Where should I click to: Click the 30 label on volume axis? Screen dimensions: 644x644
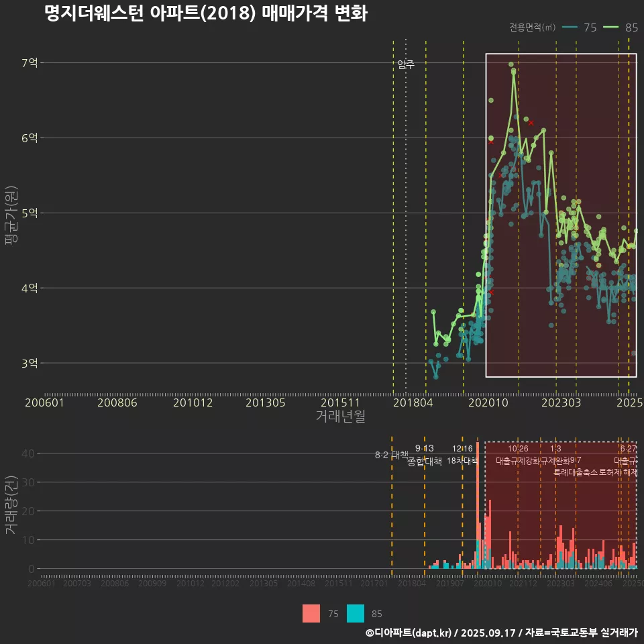(28, 482)
